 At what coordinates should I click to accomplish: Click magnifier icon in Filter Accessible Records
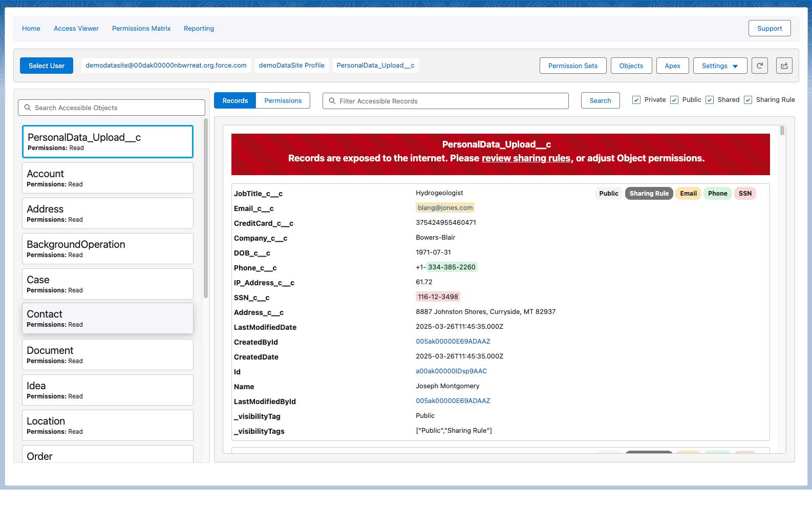[x=332, y=101]
